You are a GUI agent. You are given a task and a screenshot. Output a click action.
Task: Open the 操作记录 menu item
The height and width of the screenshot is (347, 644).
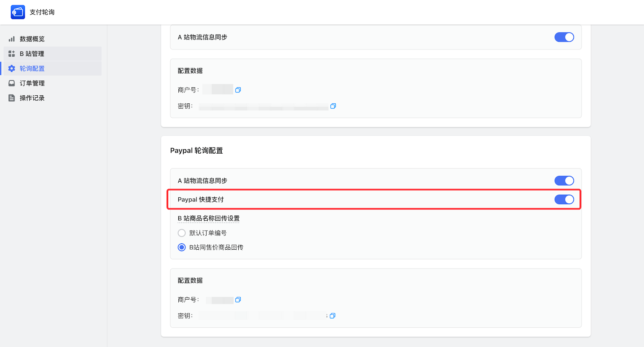[32, 98]
